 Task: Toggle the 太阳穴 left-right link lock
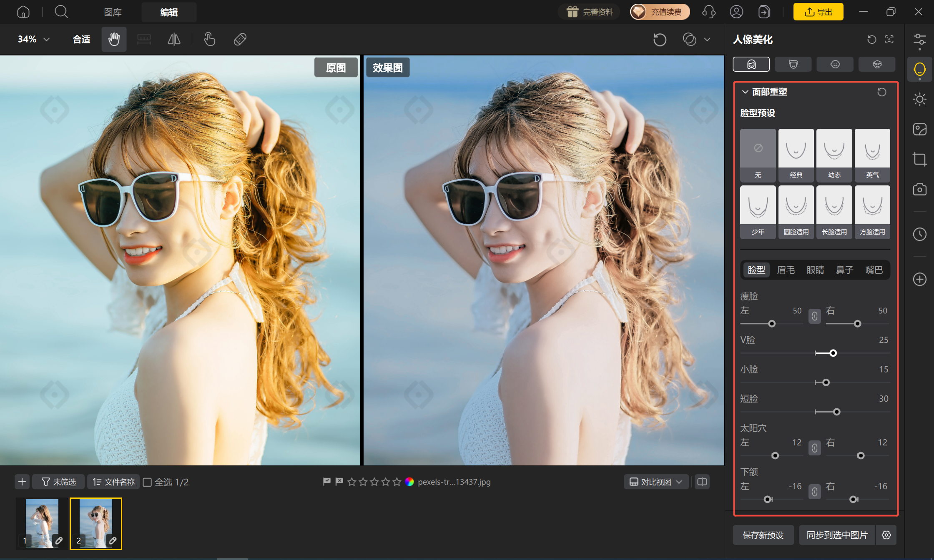coord(814,448)
